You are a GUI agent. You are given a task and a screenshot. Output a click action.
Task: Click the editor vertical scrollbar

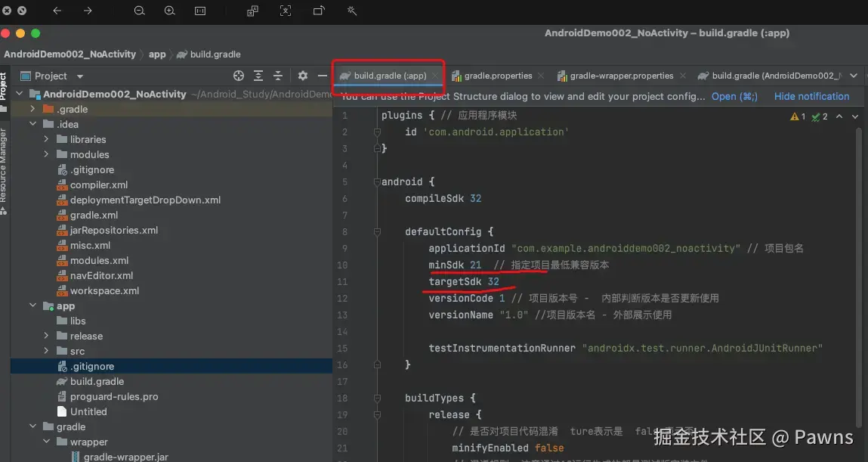(x=859, y=277)
